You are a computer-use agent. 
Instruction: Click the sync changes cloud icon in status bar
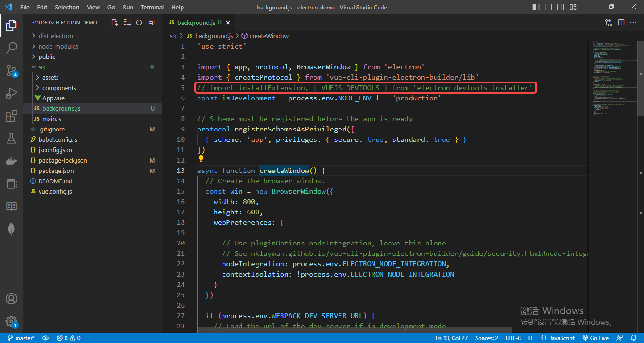click(x=46, y=338)
